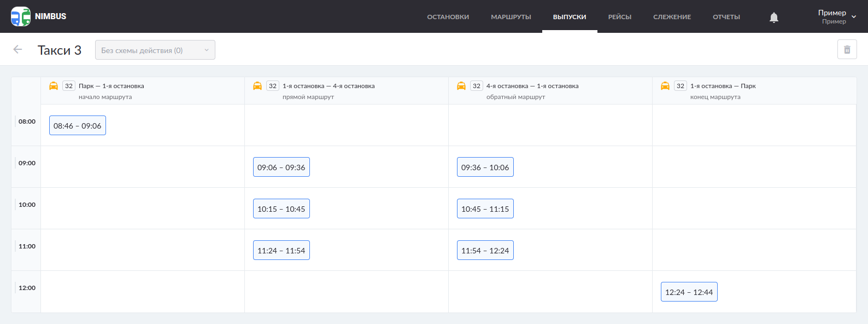868x324 pixels.
Task: Open the Остановки tab
Action: pos(448,17)
